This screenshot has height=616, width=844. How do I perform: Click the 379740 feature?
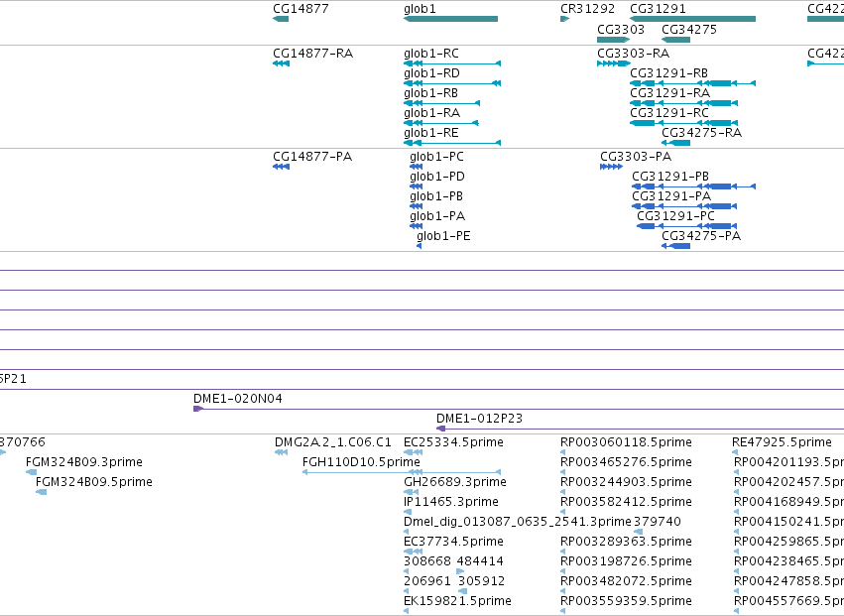pyautogui.click(x=638, y=532)
